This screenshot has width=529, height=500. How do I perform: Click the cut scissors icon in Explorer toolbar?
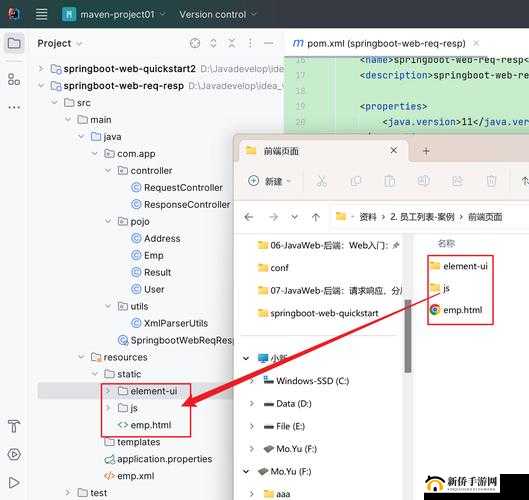tap(322, 181)
